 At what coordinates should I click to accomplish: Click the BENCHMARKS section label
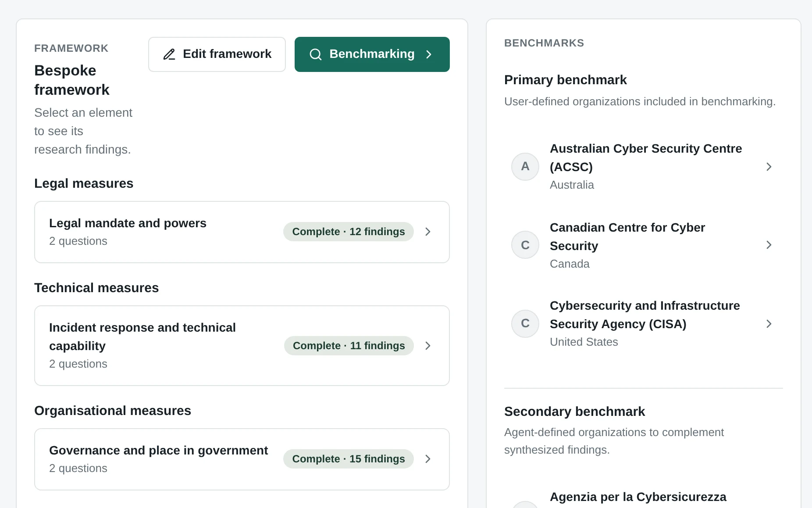tap(544, 43)
